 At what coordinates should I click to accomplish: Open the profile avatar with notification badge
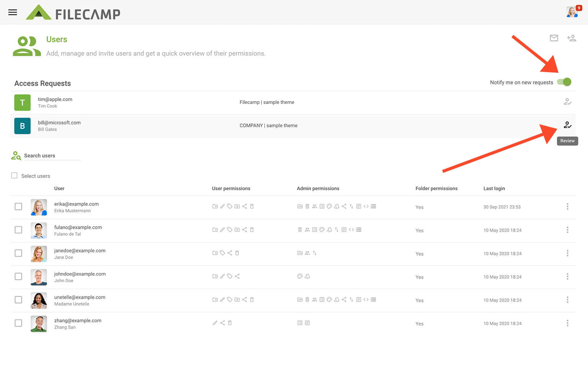572,12
